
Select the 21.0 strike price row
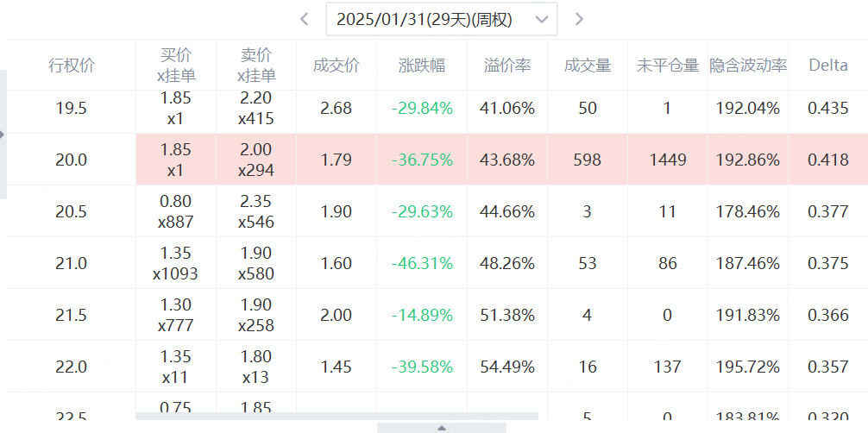(x=72, y=263)
